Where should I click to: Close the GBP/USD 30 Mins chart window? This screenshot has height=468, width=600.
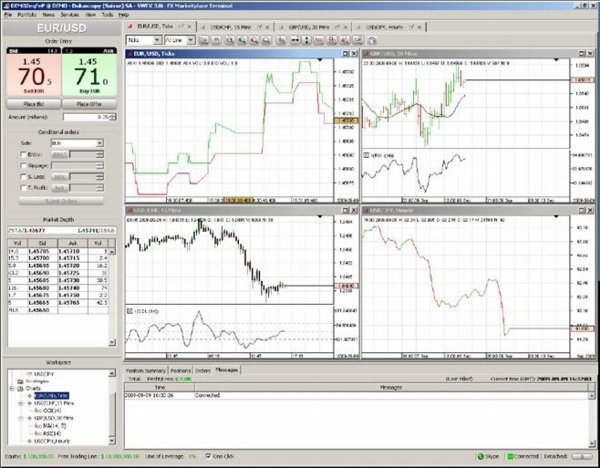tap(590, 54)
